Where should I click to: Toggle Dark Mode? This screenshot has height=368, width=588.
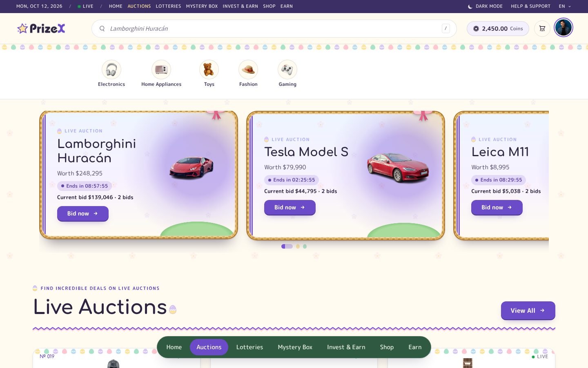(485, 6)
